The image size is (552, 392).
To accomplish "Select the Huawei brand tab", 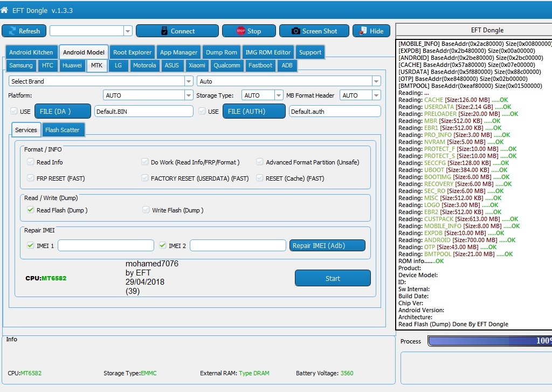I will coord(72,65).
